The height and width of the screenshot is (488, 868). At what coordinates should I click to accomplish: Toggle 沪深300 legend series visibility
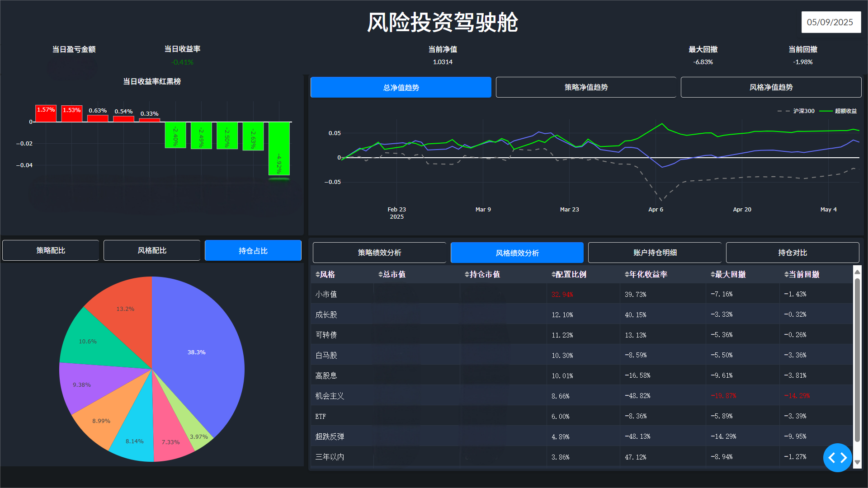(803, 111)
